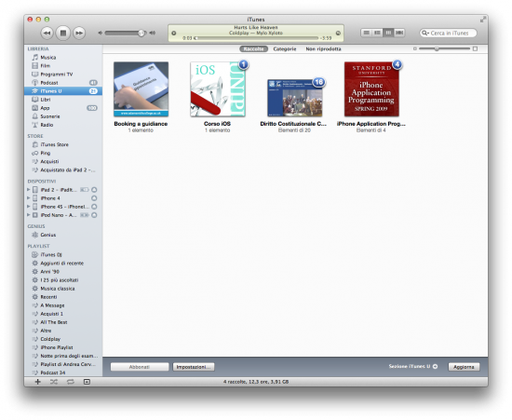The width and height of the screenshot is (512, 420).
Task: Click the Aggiorna button
Action: 464,367
